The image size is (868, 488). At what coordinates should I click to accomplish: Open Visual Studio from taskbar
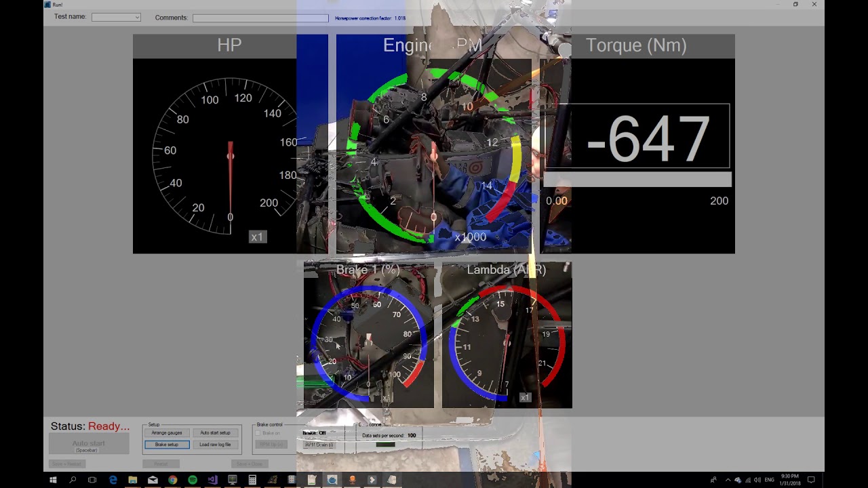212,480
